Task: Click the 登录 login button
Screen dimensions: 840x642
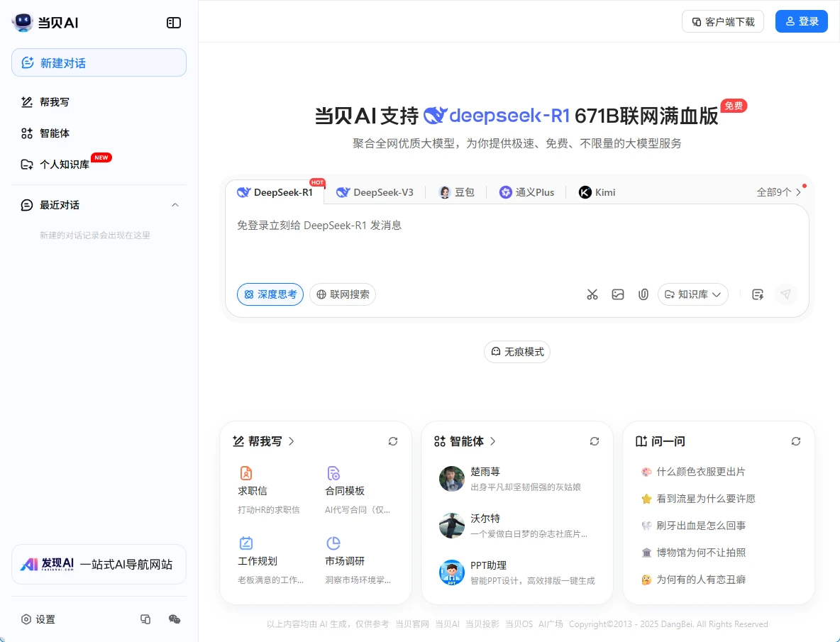Action: click(802, 21)
